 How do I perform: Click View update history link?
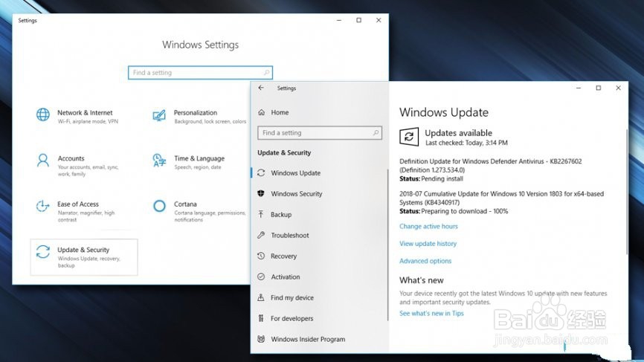pyautogui.click(x=428, y=243)
